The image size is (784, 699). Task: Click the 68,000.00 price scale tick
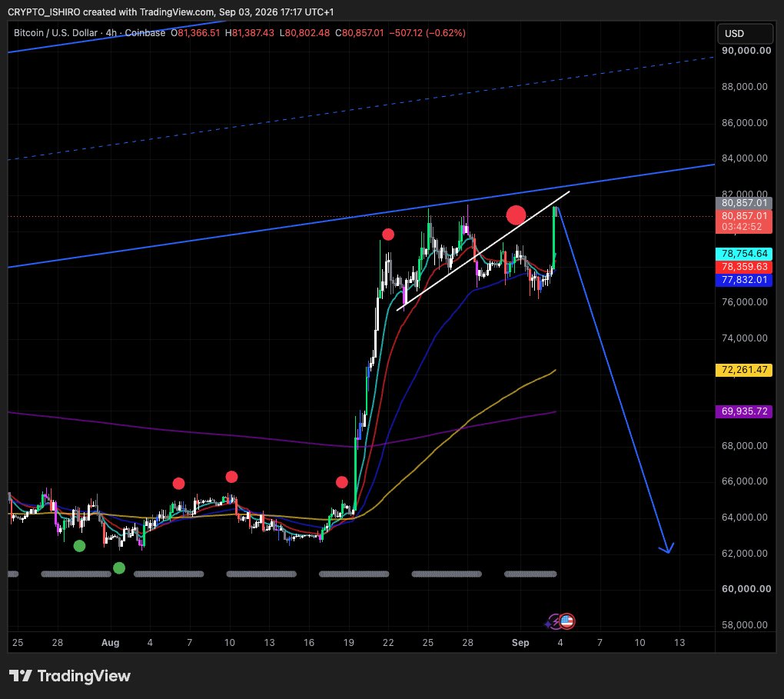(745, 445)
